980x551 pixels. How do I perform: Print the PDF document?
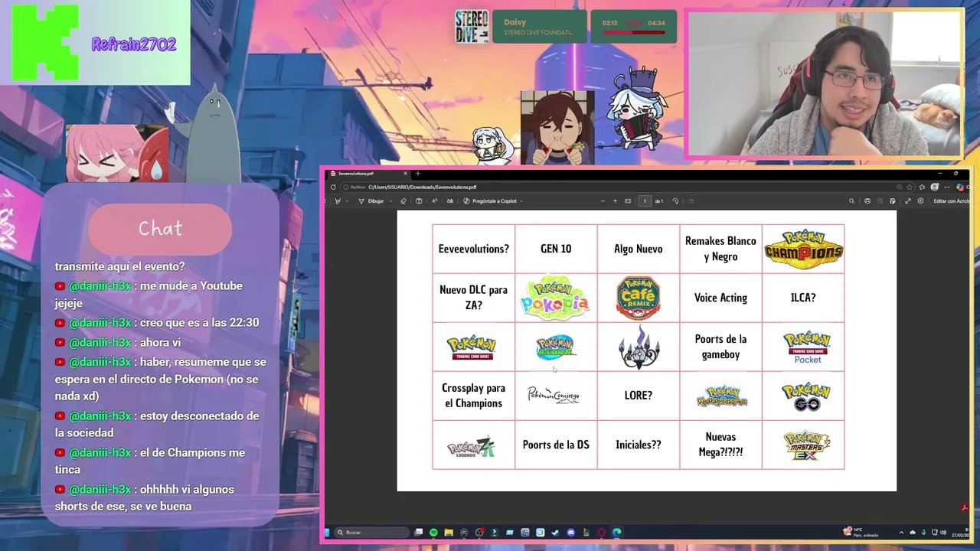click(867, 201)
